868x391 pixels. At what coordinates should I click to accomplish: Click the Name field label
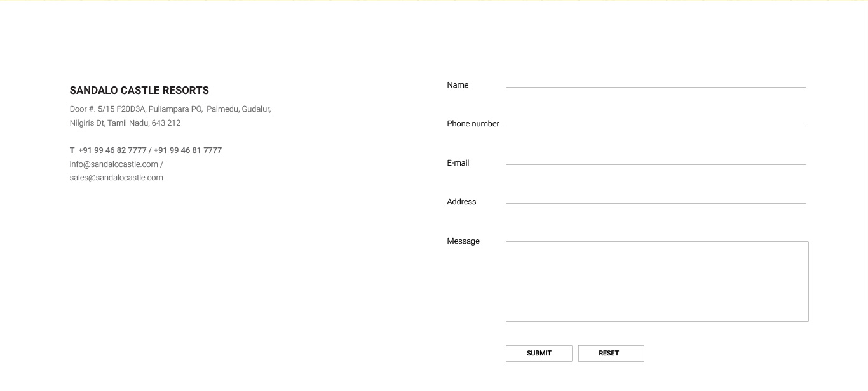(x=458, y=85)
